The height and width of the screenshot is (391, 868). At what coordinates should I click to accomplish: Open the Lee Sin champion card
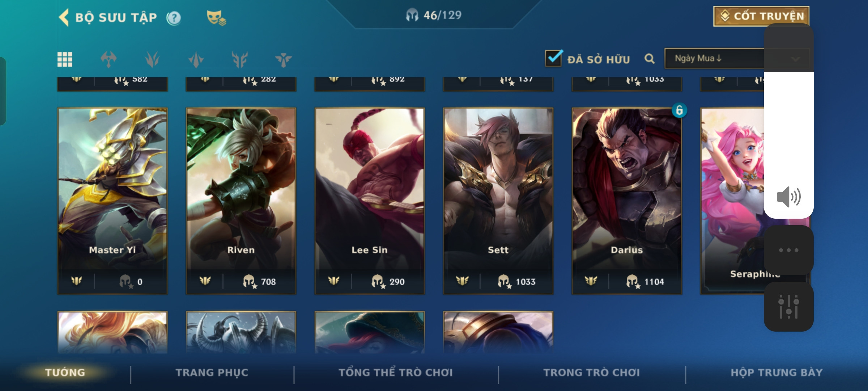[x=370, y=201]
